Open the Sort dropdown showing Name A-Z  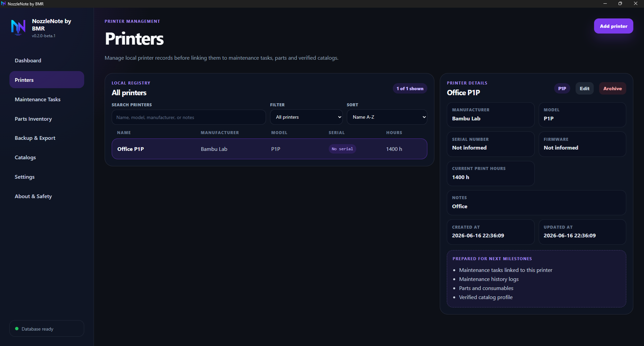387,117
